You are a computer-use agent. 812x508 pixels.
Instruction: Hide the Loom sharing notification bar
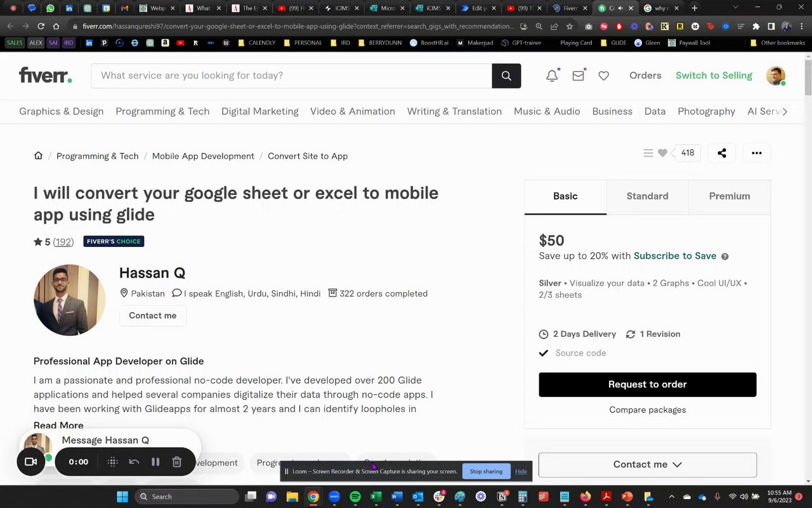[521, 471]
